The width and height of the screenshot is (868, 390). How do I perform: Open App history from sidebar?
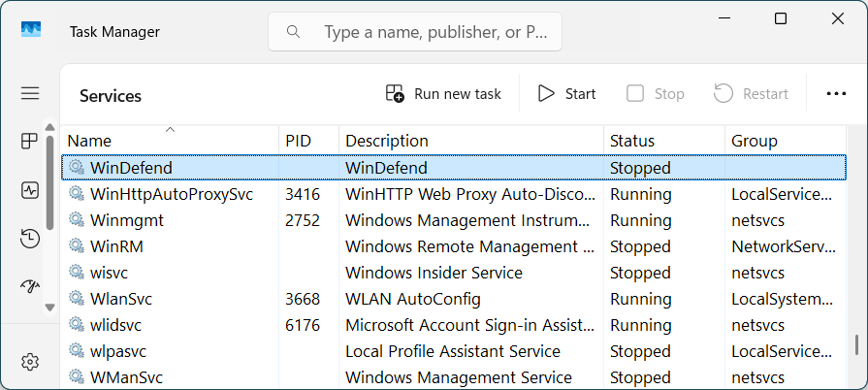(x=30, y=238)
